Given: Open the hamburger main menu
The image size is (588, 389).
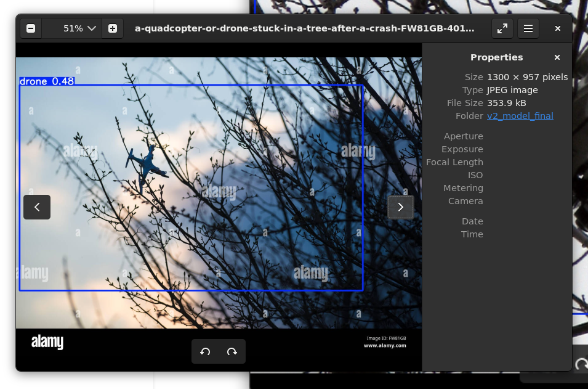Looking at the screenshot, I should tap(528, 28).
